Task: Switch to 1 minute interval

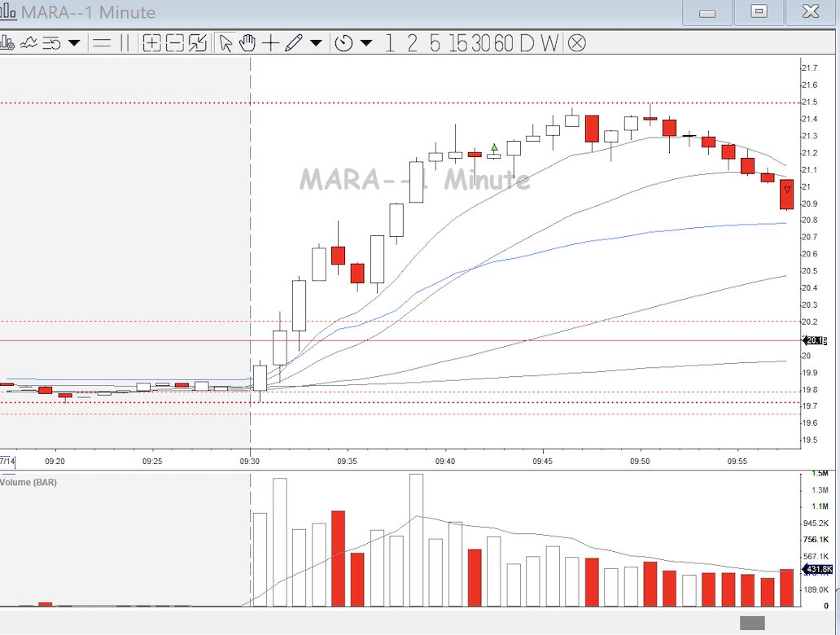Action: (x=390, y=43)
